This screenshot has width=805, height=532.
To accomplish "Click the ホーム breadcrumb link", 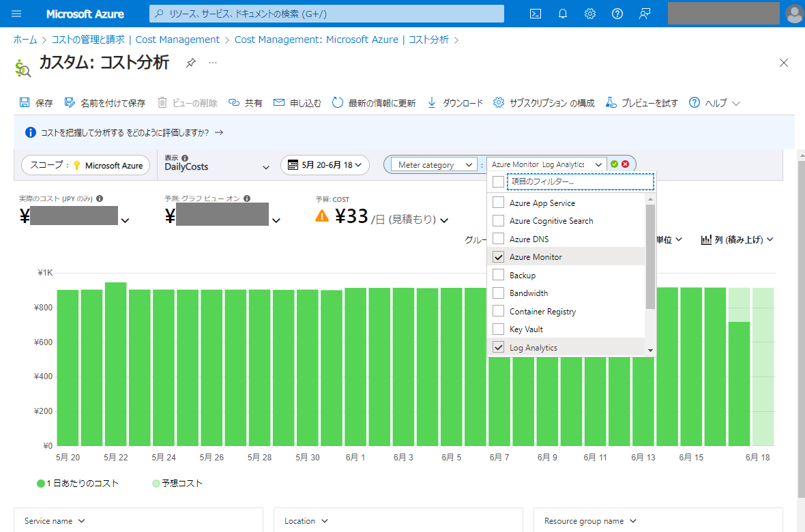I will [x=25, y=40].
